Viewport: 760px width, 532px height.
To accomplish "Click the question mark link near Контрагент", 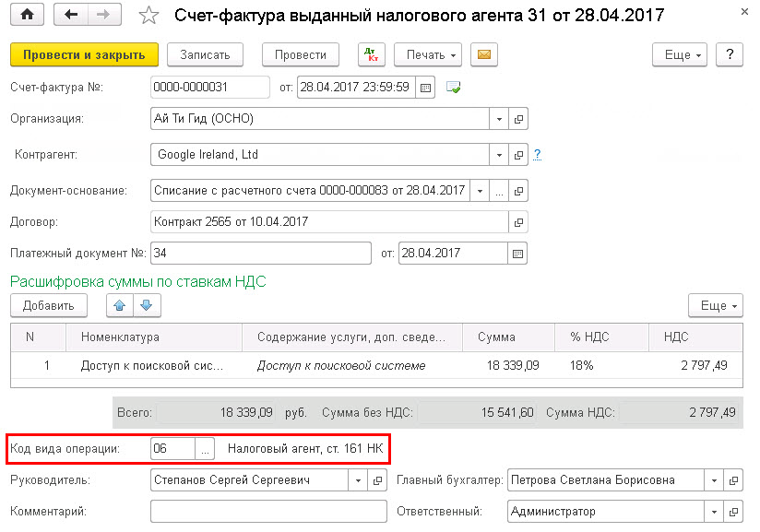I will (537, 155).
